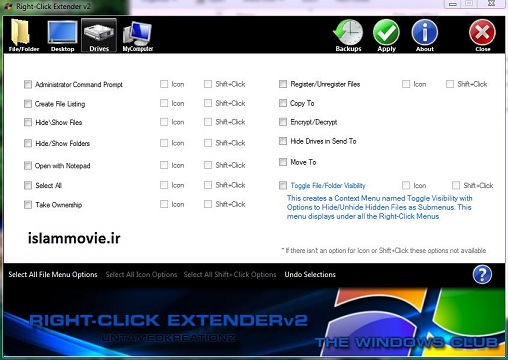
Task: Enable Icon for Take Ownership
Action: click(x=164, y=204)
